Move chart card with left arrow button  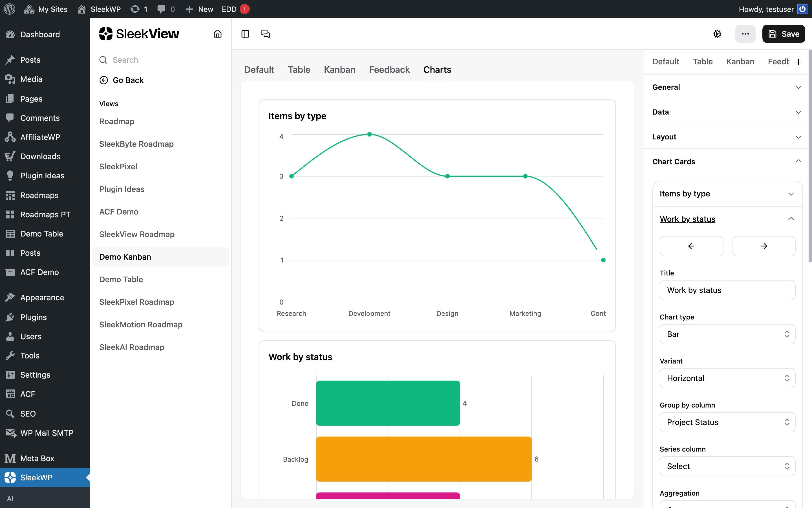coord(691,246)
